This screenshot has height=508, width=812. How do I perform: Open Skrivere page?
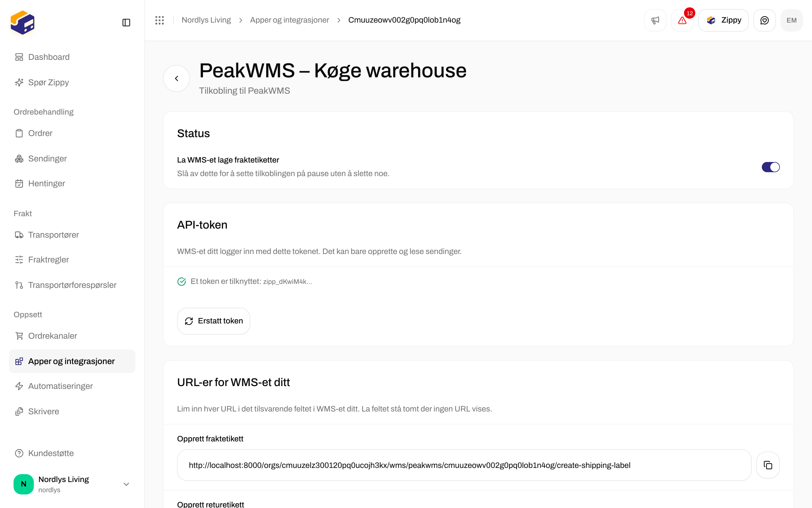point(72,411)
